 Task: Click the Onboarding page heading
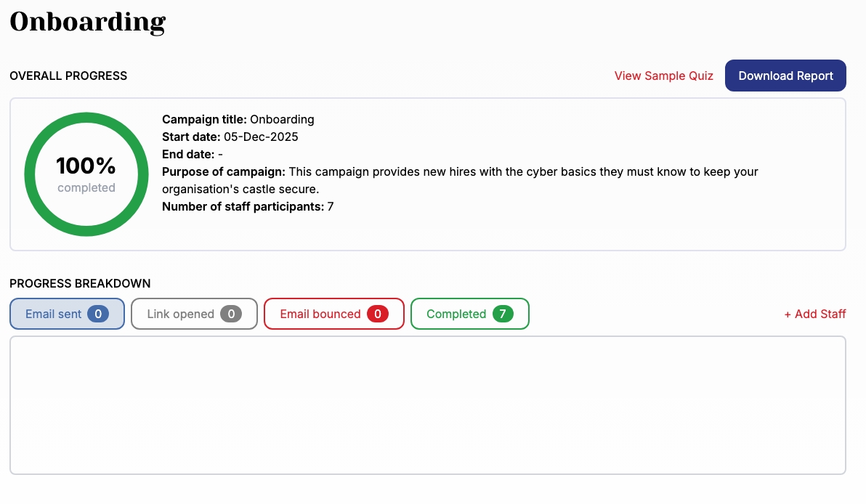[87, 23]
